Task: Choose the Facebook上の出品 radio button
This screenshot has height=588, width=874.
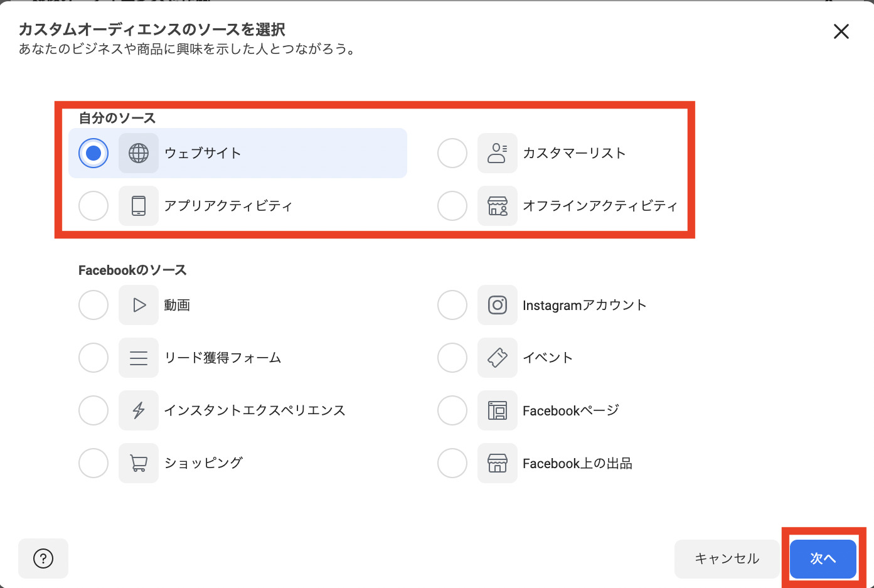Action: pyautogui.click(x=452, y=463)
